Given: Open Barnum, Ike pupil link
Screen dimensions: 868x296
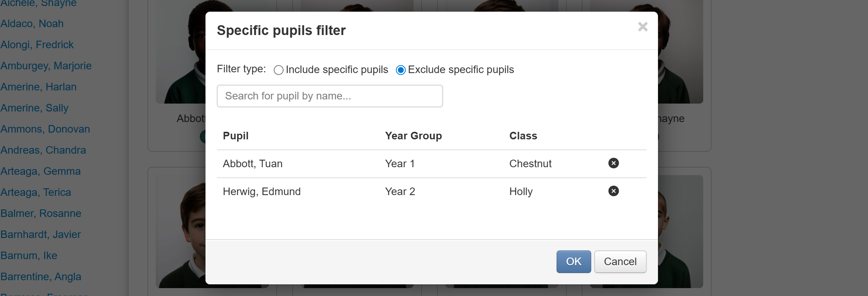Looking at the screenshot, I should point(29,256).
